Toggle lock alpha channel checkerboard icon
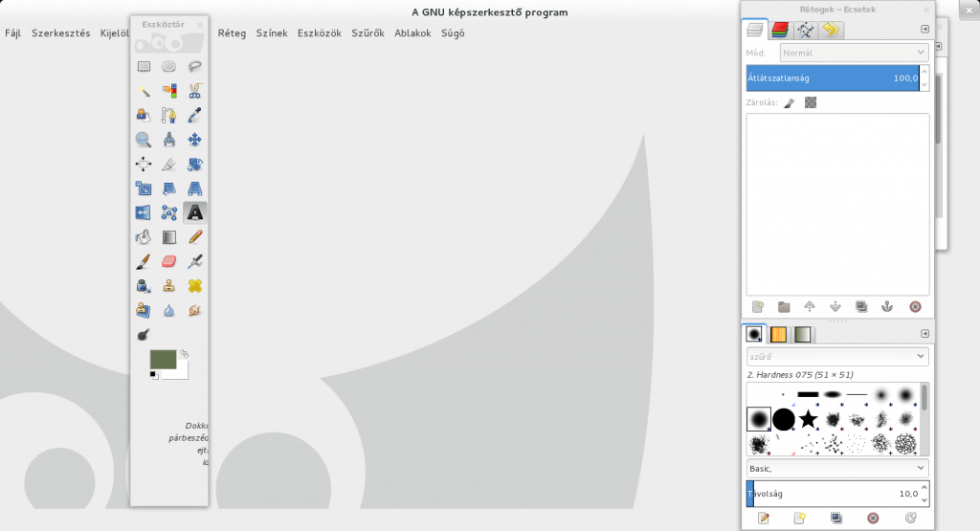This screenshot has height=531, width=980. pos(811,102)
